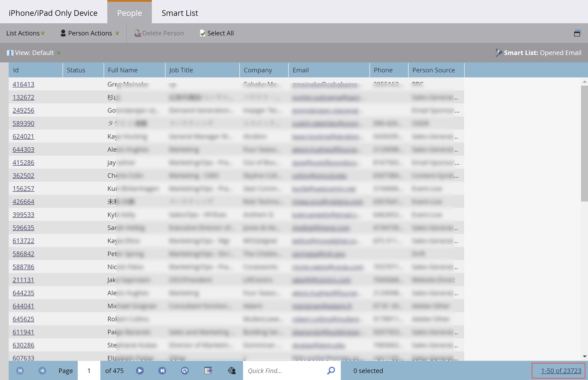Switch to the Smart List tab
Viewport: 588px width, 380px height.
coord(180,13)
